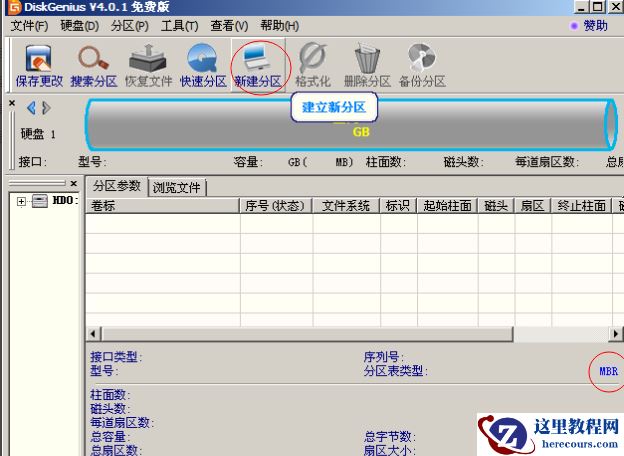The width and height of the screenshot is (624, 456).
Task: Click the 赞助 sponsor link
Action: (595, 26)
